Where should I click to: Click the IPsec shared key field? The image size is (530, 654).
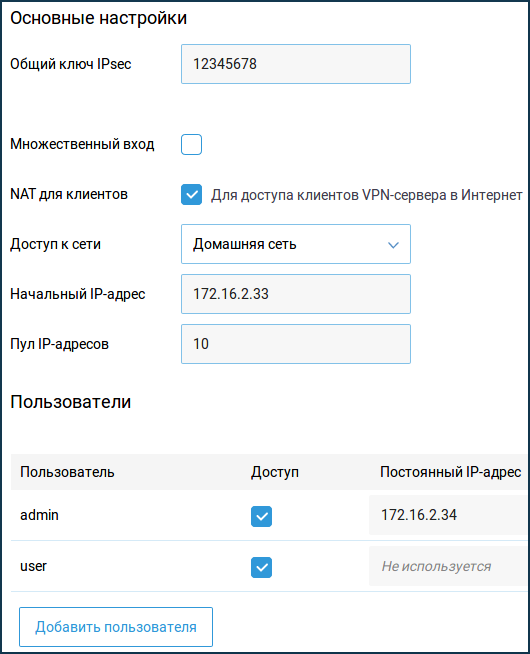[296, 64]
